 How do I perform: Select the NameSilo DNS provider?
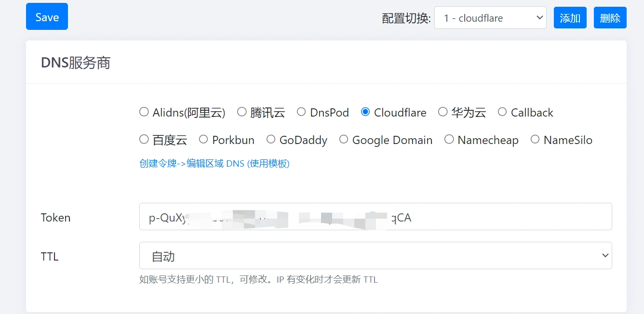[535, 139]
